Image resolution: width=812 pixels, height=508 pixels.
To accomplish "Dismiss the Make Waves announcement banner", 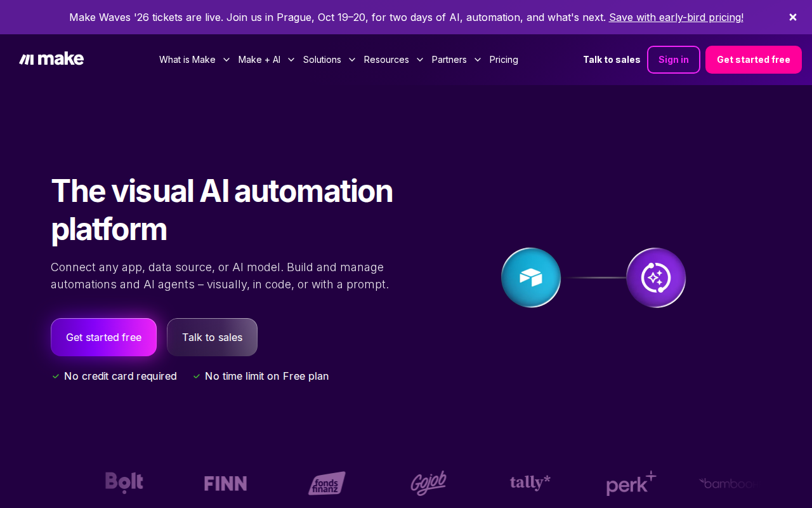I will click(793, 17).
